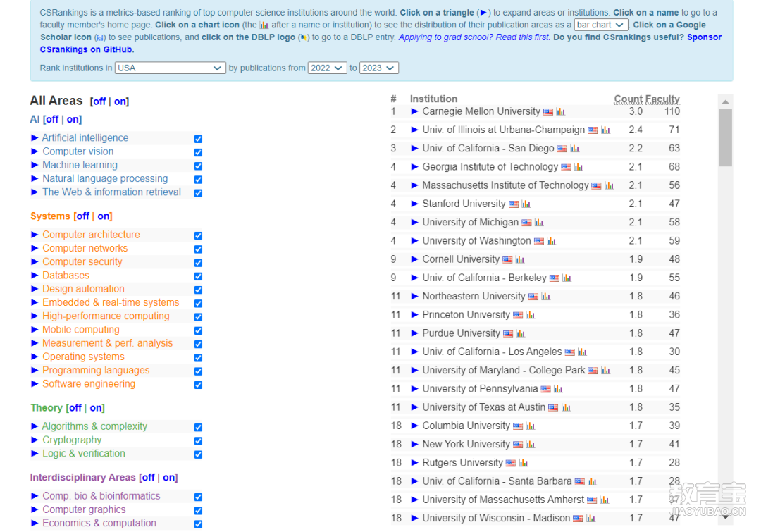Open the chart icon for Univ. of California - Los Angeles
The width and height of the screenshot is (761, 532).
[x=583, y=352]
